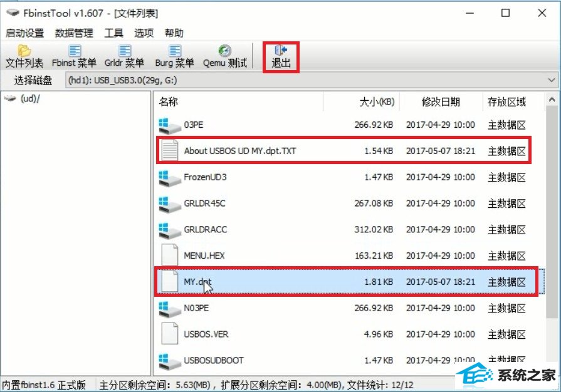Select the GRLDRACC file icon

tap(170, 229)
